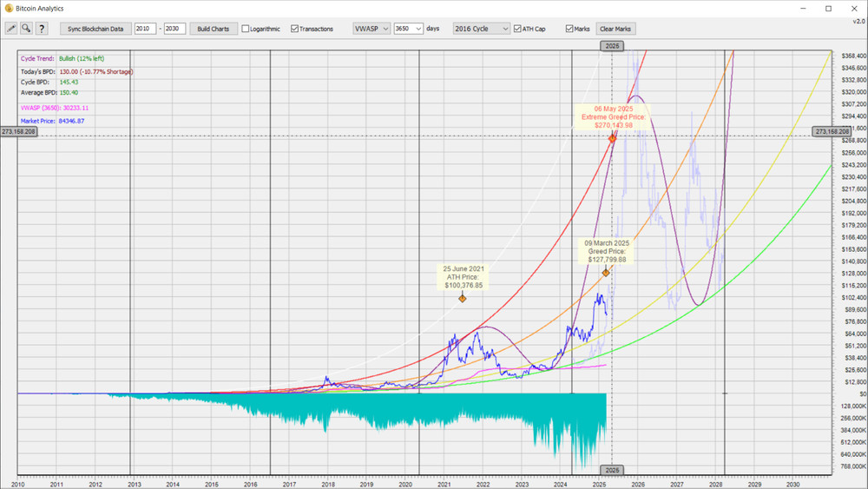Click the 09 March 2025 Greed Price label
This screenshot has width=868, height=489.
[x=607, y=251]
